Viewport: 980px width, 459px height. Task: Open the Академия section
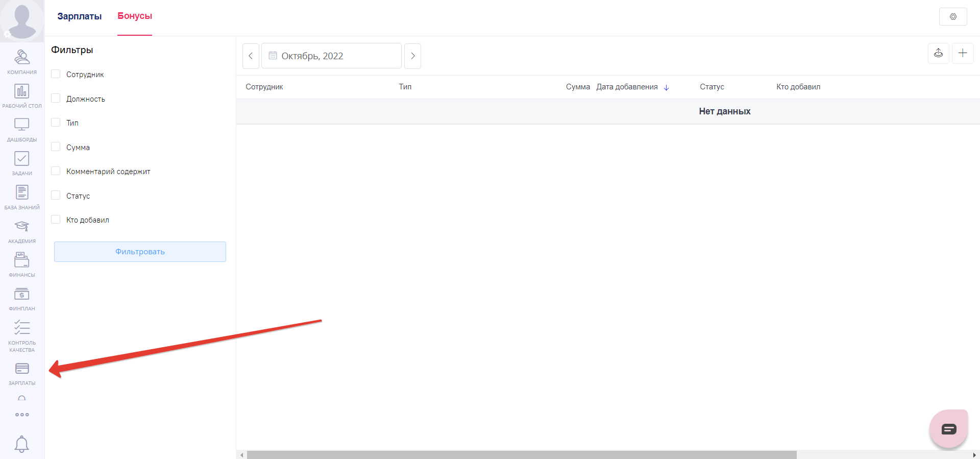click(22, 231)
